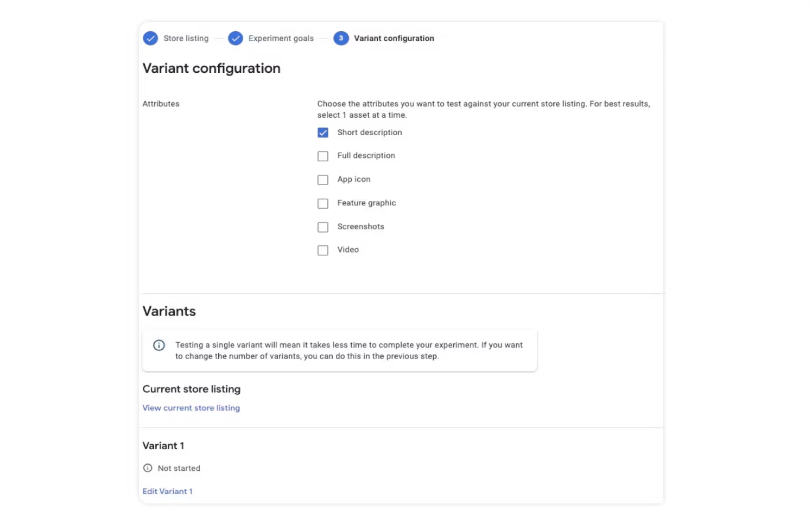The height and width of the screenshot is (529, 812).
Task: Click the Experiment goals checkmark icon
Action: point(236,39)
